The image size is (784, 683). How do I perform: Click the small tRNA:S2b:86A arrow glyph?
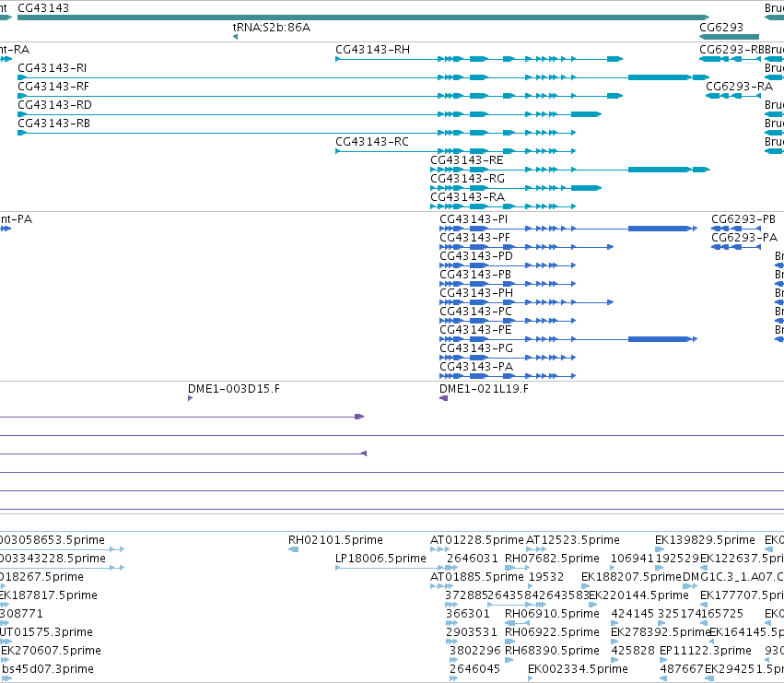(x=235, y=37)
